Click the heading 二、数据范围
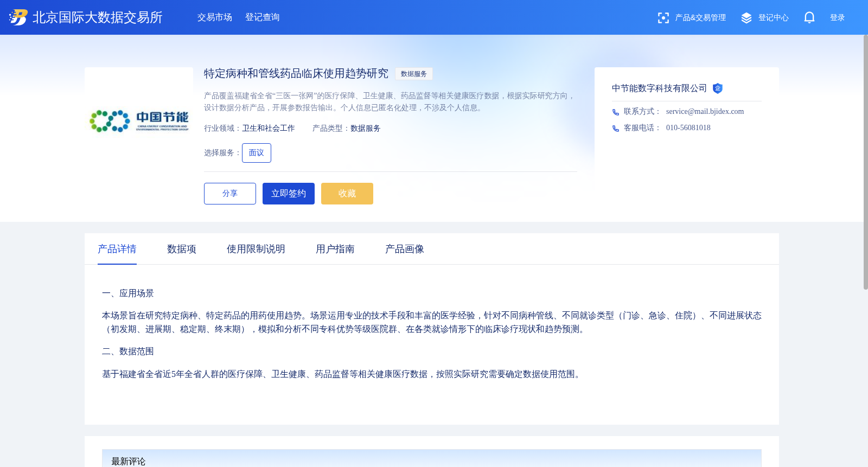 coord(128,351)
